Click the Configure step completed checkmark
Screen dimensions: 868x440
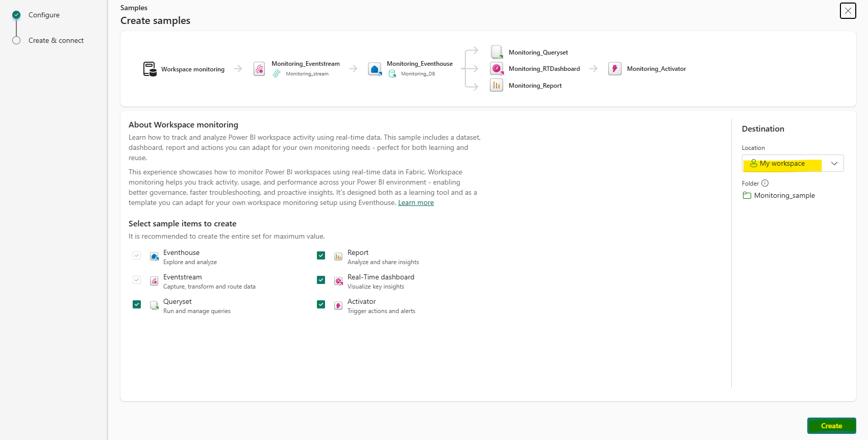[16, 15]
